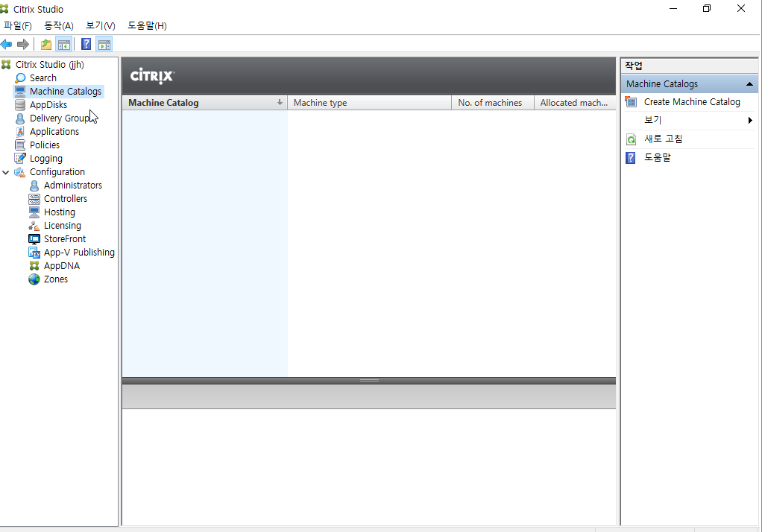Open App-V Publishing under Configuration
Screen dimensions: 762x532
[x=79, y=253]
